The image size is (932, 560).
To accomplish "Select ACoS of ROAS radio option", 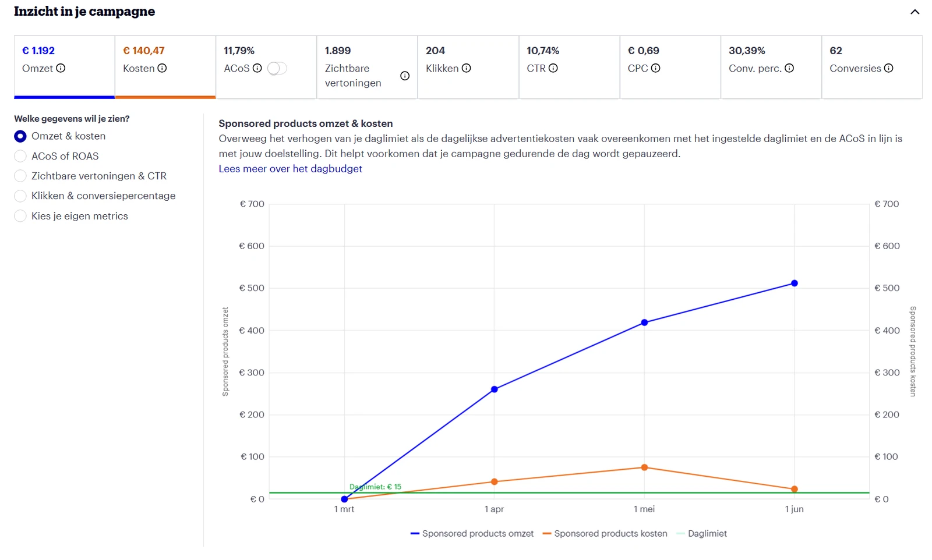I will [x=20, y=156].
